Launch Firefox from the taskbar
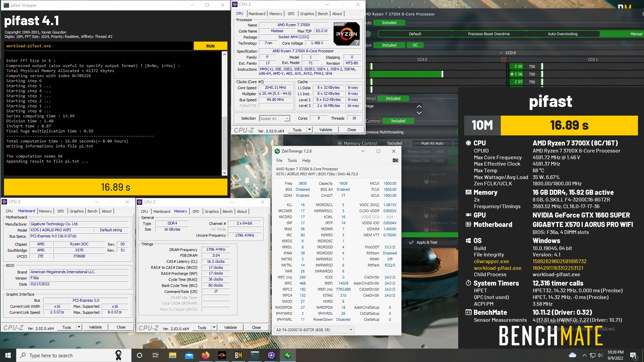The width and height of the screenshot is (644, 362). 206,355
